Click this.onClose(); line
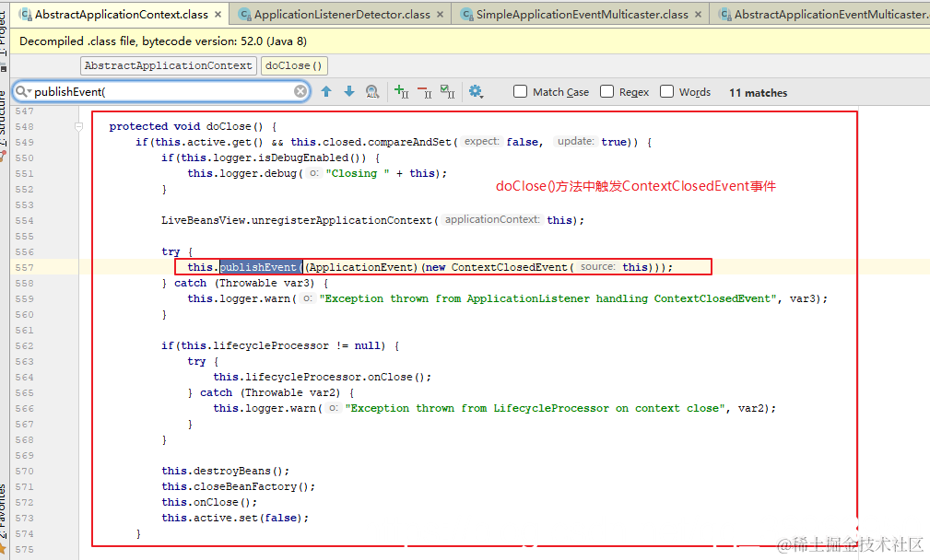Viewport: 930px width, 560px height. click(209, 502)
